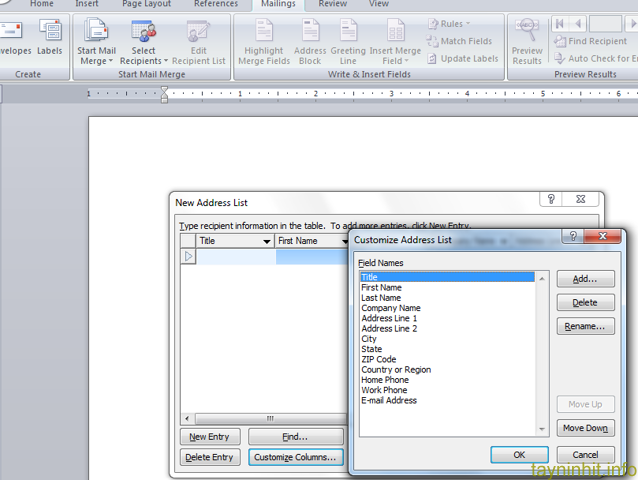Click OK in Customize Address List
638x480 pixels.
[519, 455]
